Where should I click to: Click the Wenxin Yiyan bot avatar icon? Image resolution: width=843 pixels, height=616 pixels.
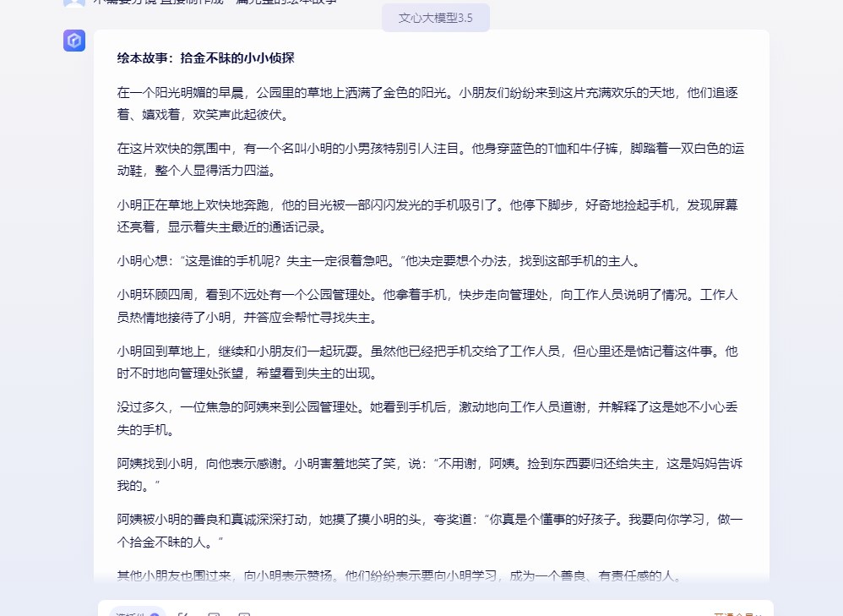pos(74,41)
